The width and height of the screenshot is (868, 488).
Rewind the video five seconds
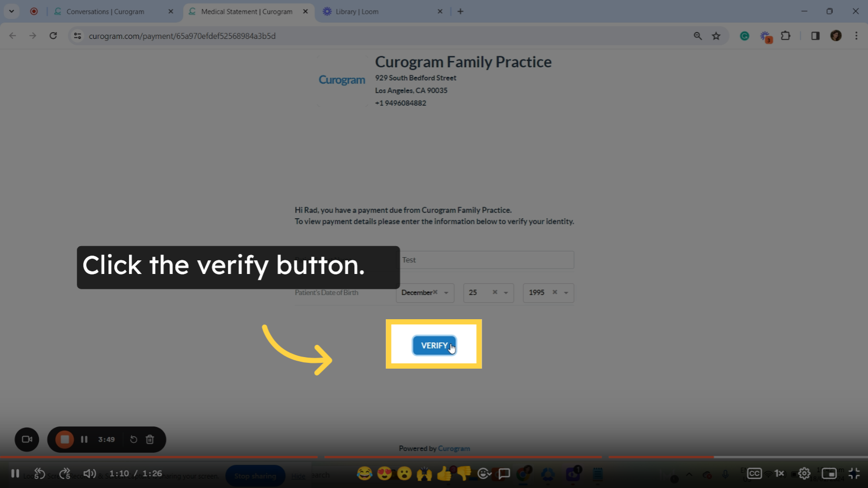click(x=39, y=473)
